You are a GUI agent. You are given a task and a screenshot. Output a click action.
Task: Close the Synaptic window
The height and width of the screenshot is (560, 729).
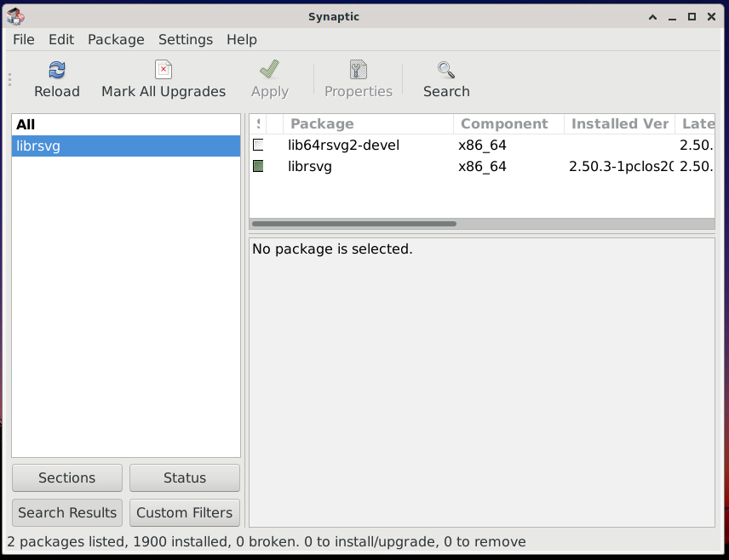point(711,17)
